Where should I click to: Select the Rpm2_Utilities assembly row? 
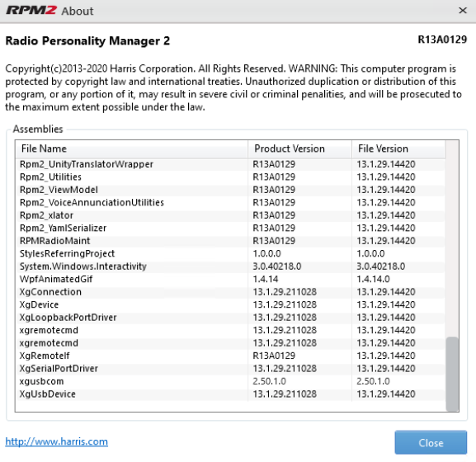(230, 177)
